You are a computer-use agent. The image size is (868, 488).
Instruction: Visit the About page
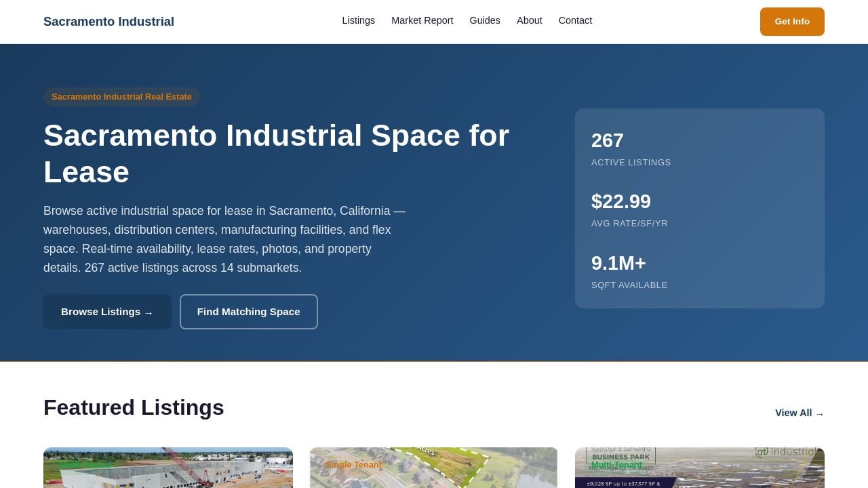529,20
